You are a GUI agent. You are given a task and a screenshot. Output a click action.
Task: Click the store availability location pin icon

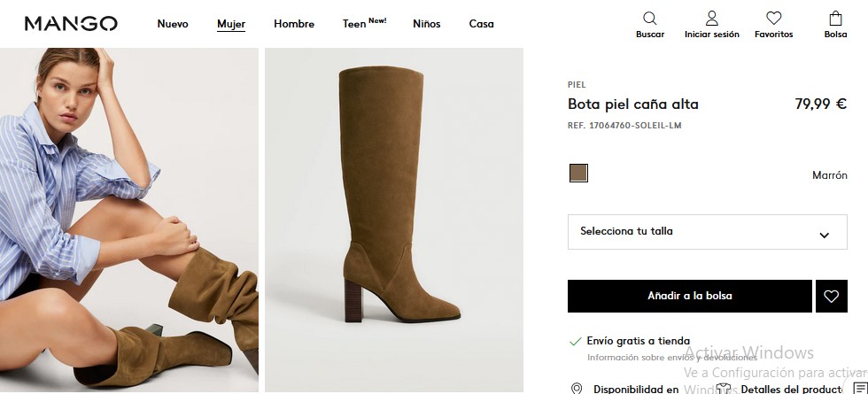577,389
